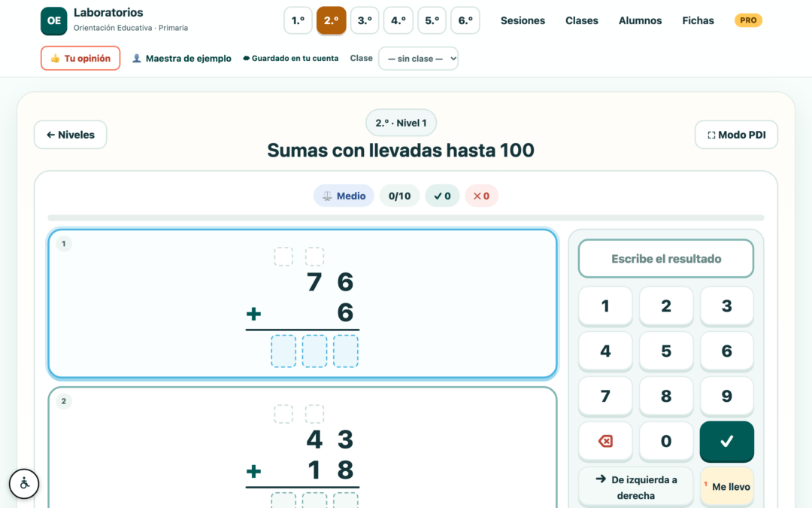Tap keypad digit 5
The image size is (812, 508).
(x=666, y=351)
